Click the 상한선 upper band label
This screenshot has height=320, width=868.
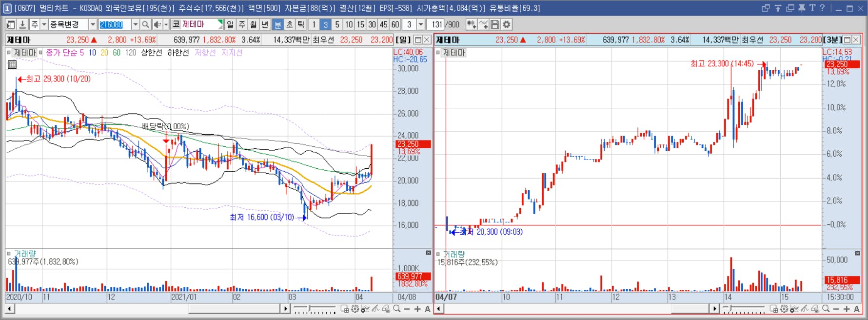pos(151,53)
